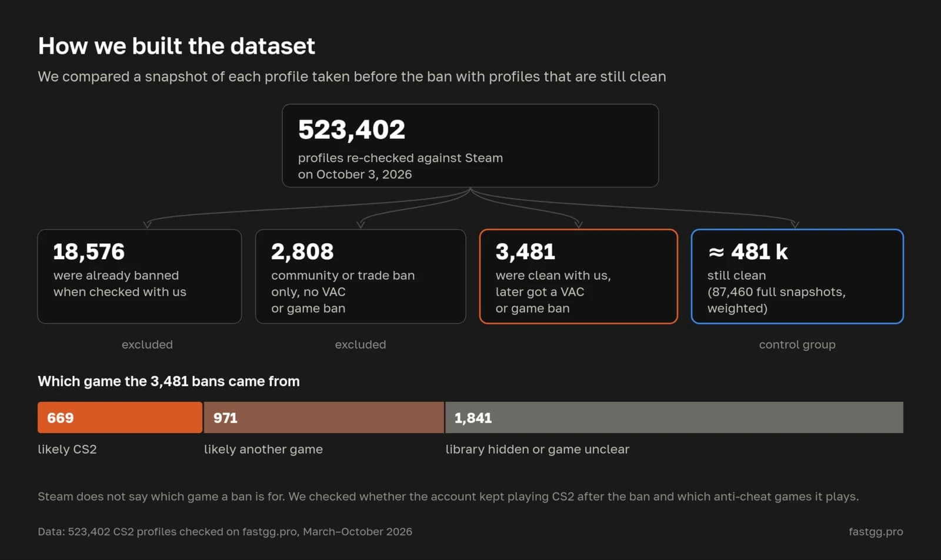941x560 pixels.
Task: Click the brown 971 bar segment
Action: pos(323,418)
